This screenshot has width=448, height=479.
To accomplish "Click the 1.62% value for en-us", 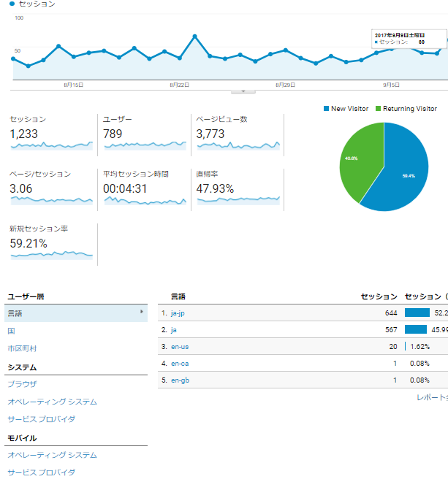I will click(420, 347).
